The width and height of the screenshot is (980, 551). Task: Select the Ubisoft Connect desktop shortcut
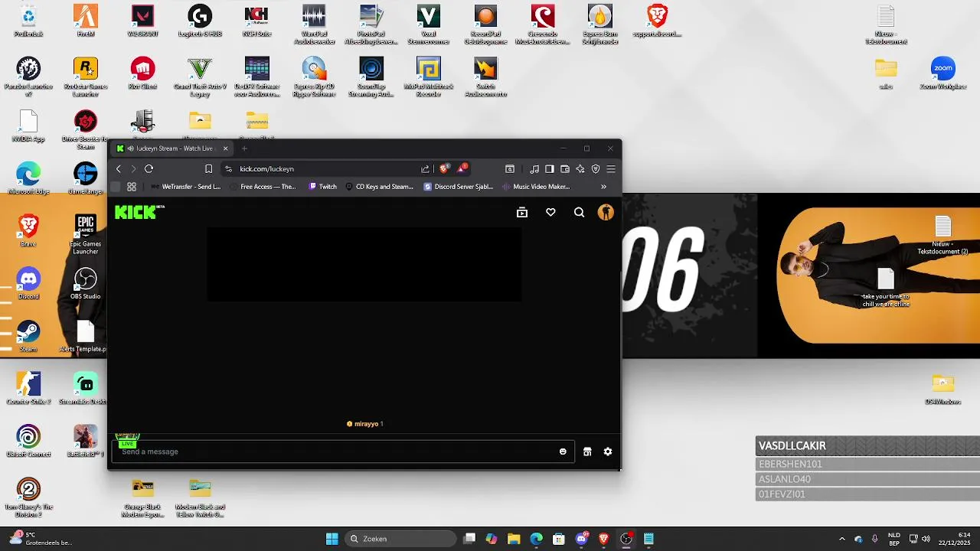pos(28,441)
